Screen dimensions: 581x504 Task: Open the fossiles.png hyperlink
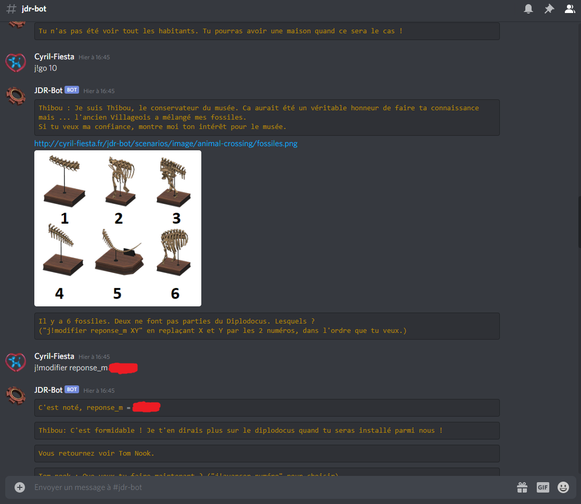coord(166,143)
